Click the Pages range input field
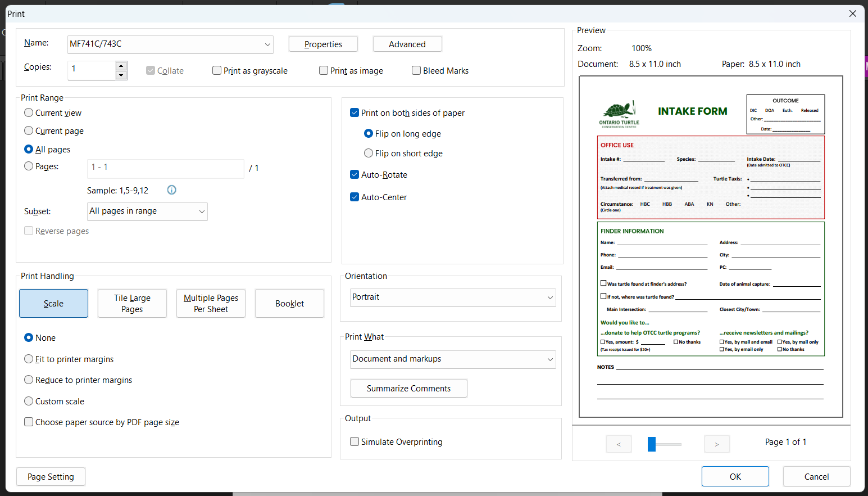 [x=166, y=168]
